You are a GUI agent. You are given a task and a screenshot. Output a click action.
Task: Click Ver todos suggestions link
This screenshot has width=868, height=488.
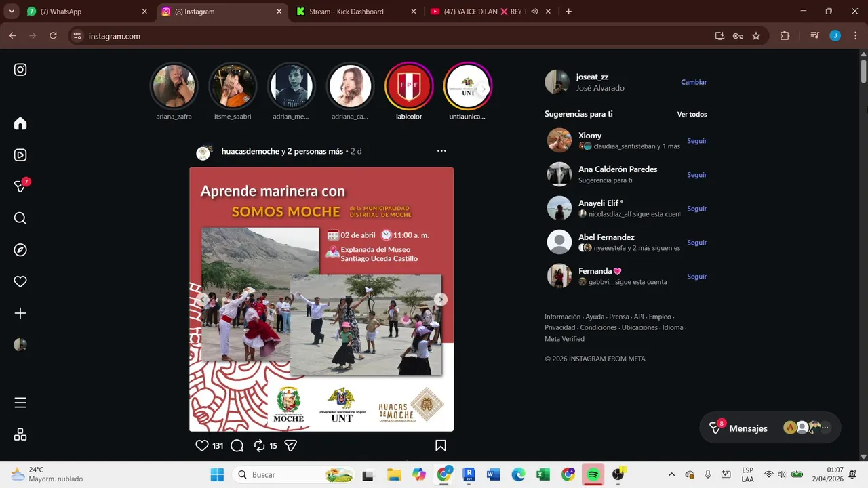tap(692, 114)
